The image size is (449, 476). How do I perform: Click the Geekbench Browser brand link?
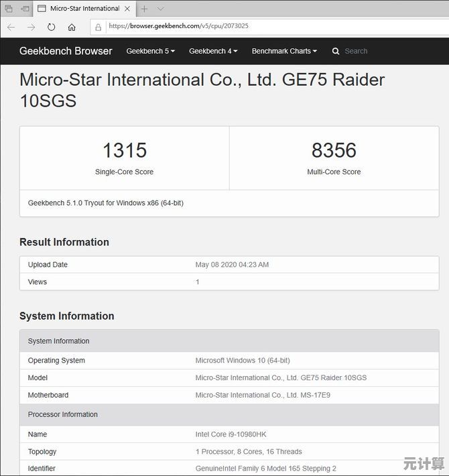[66, 51]
